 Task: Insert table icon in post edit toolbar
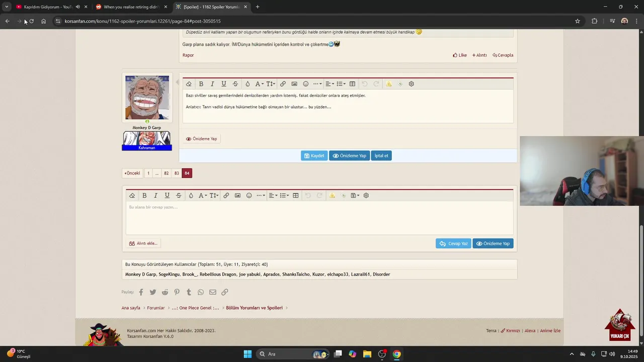(x=352, y=84)
